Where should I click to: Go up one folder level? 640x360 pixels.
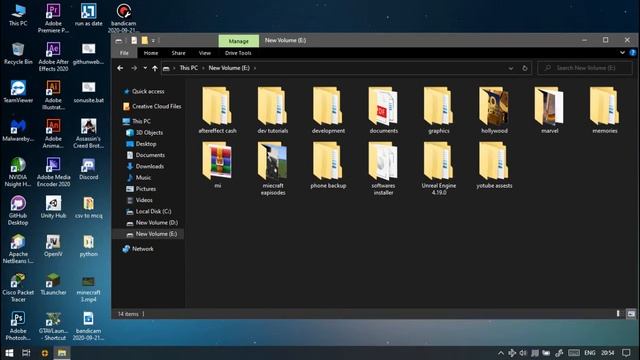point(155,68)
